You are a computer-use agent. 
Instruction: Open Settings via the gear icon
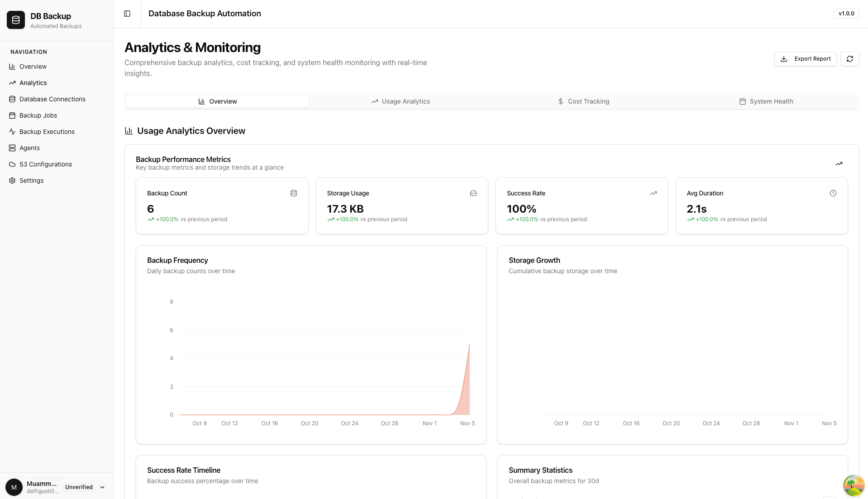12,180
